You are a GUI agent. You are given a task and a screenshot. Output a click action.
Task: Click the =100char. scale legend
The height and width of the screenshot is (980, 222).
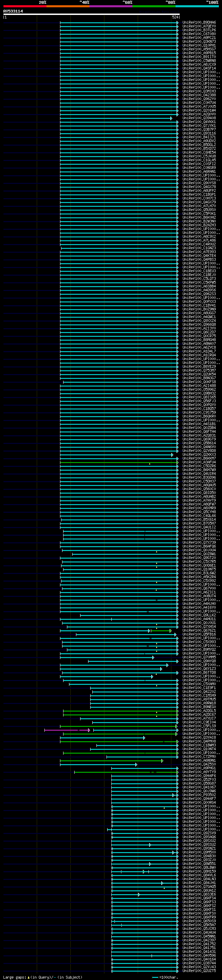(x=165, y=977)
